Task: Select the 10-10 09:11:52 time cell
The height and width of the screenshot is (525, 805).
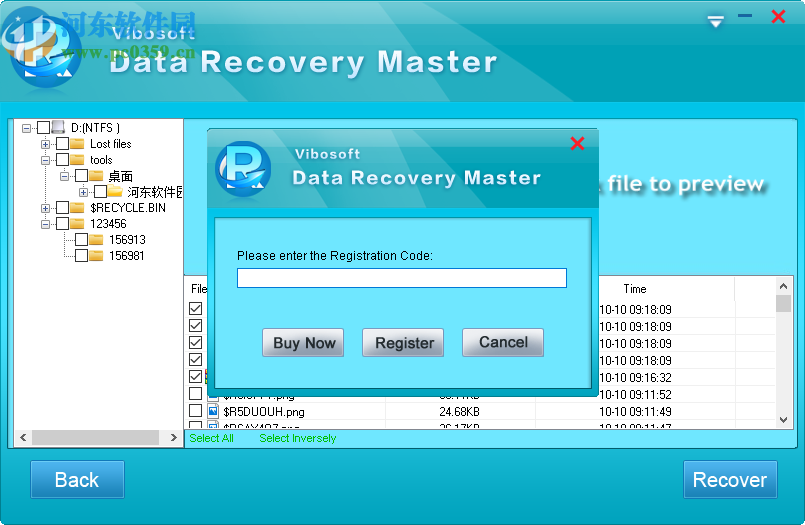Action: pos(635,394)
